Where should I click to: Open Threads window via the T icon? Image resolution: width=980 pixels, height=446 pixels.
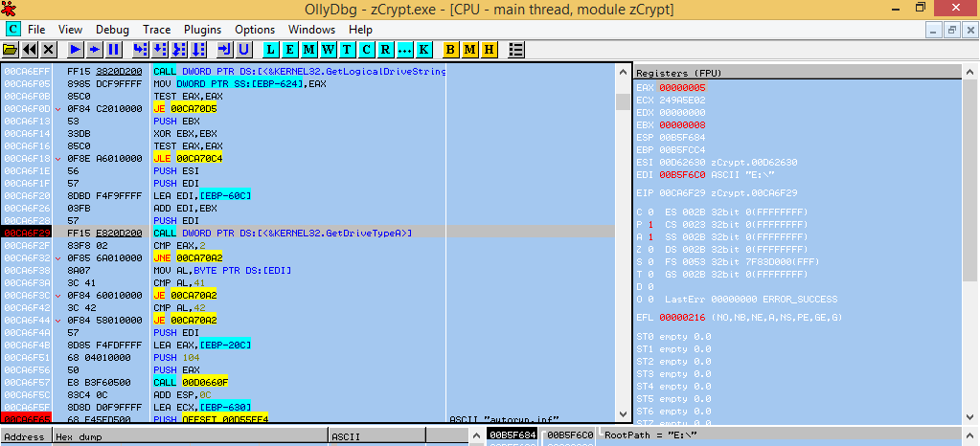pyautogui.click(x=348, y=49)
